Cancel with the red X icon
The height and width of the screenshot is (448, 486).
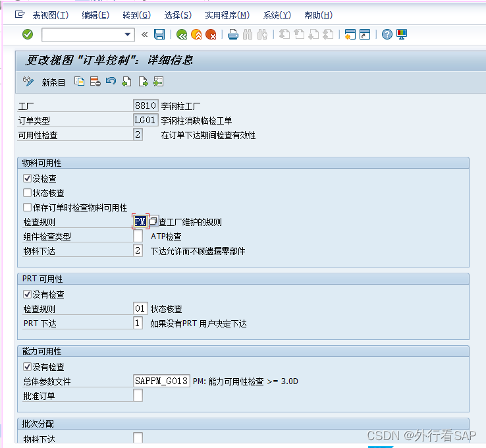click(211, 34)
